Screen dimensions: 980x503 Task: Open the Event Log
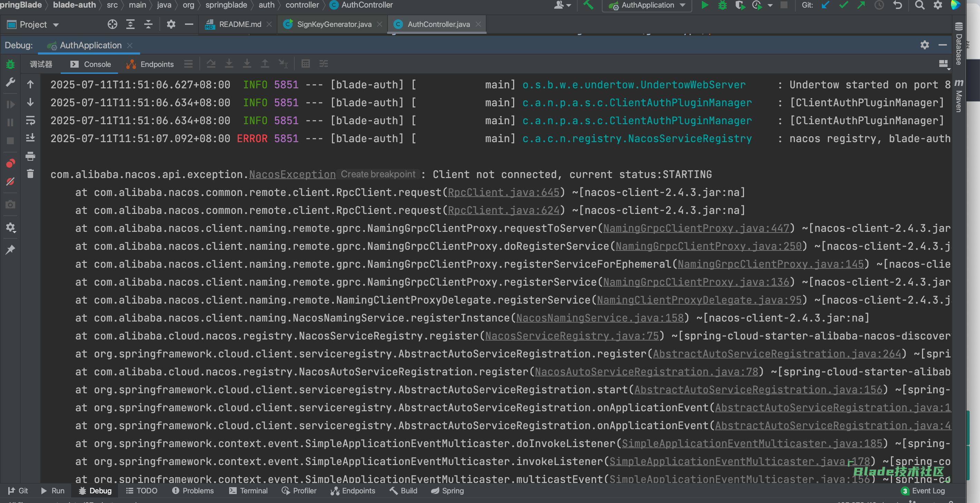tap(923, 491)
